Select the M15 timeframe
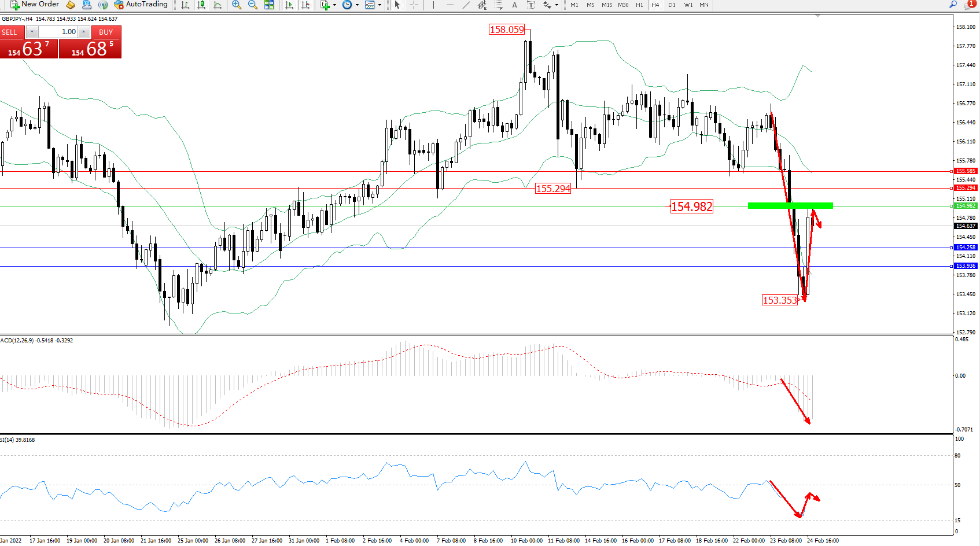 pos(606,5)
